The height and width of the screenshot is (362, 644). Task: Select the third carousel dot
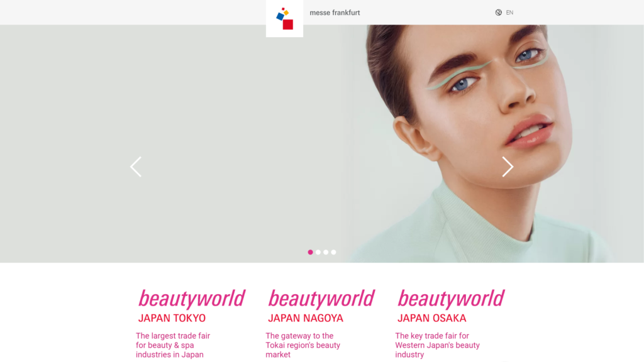coord(326,252)
